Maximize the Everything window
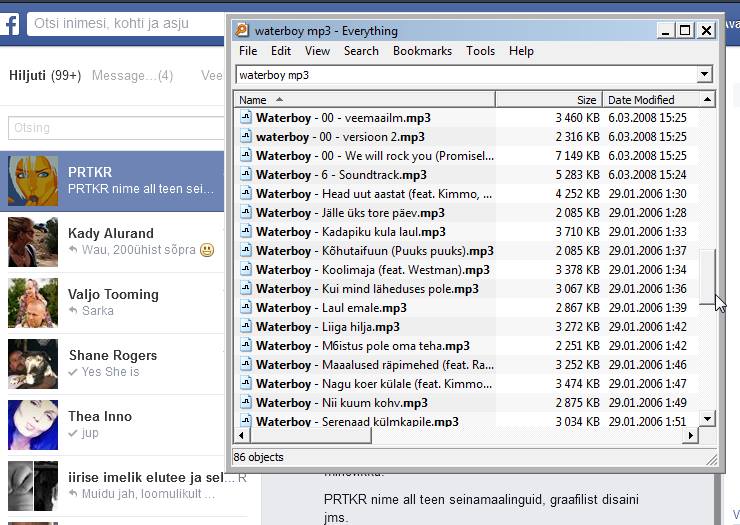 click(685, 31)
